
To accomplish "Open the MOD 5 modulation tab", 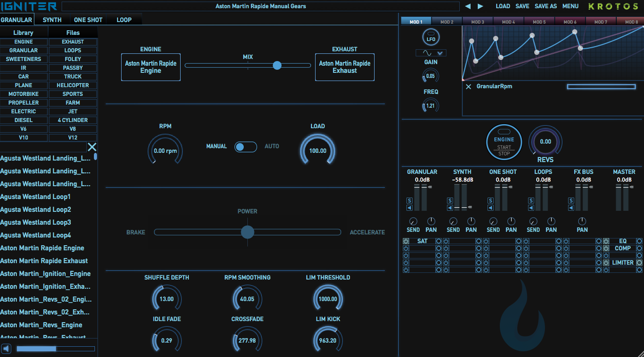I will point(539,22).
